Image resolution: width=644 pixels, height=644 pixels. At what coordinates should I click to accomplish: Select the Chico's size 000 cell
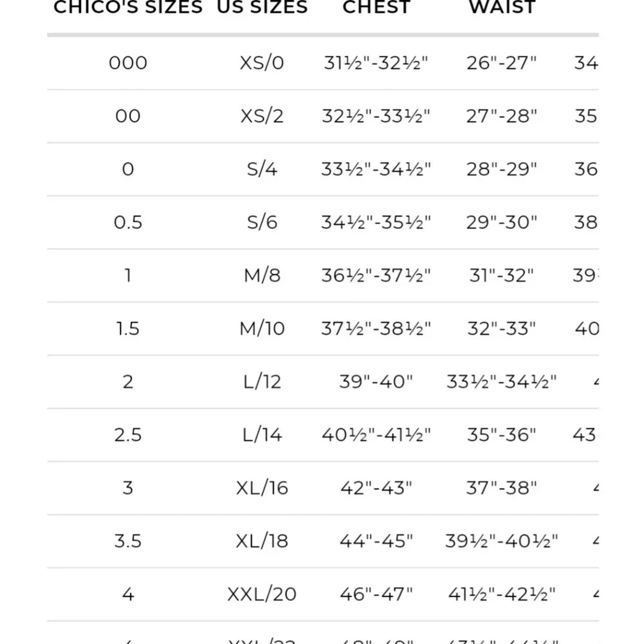click(x=128, y=63)
